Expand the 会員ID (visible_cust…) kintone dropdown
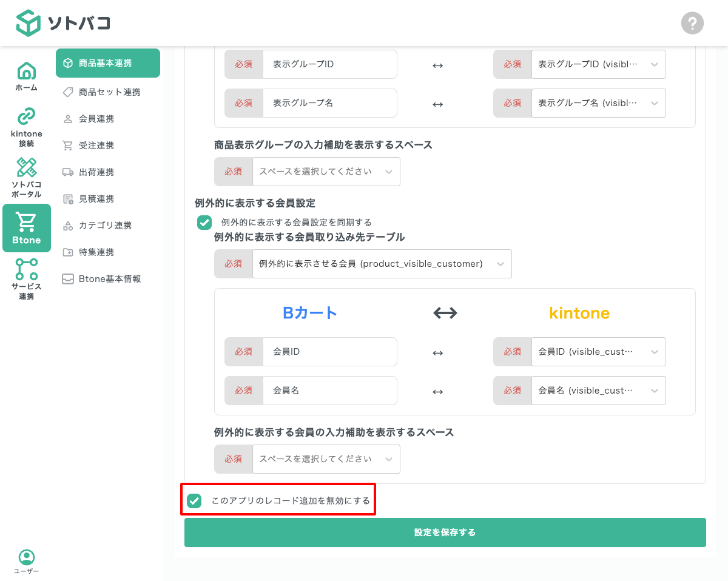 point(598,352)
